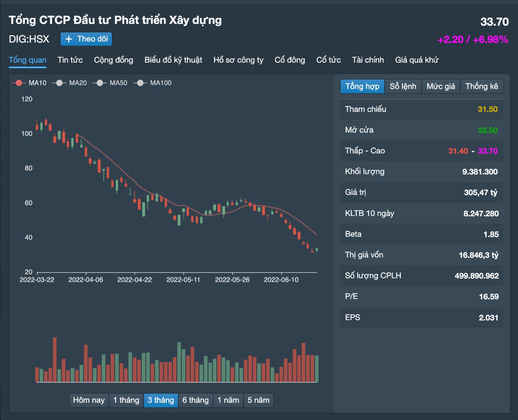
Task: Open Hồ sơ công ty tab
Action: pos(238,60)
